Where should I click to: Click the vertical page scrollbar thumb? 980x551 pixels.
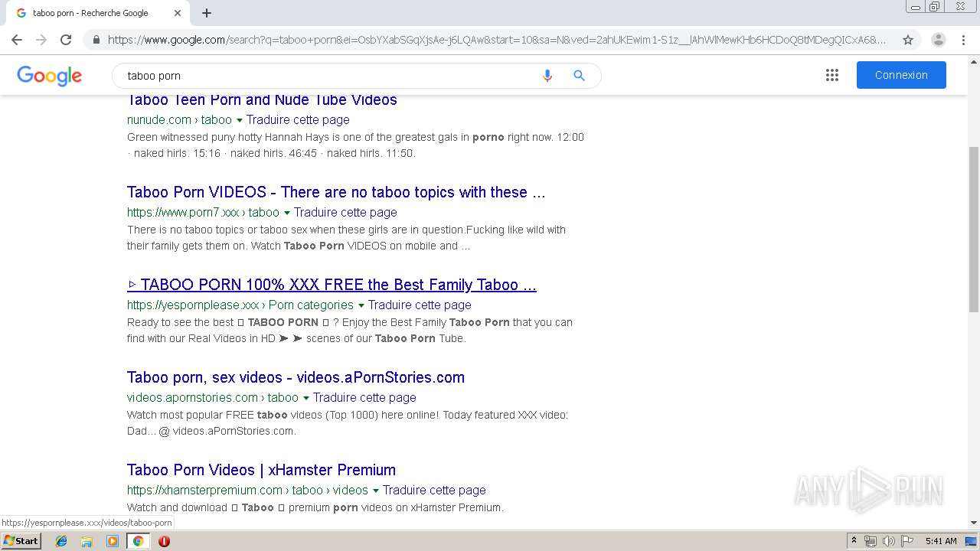974,230
